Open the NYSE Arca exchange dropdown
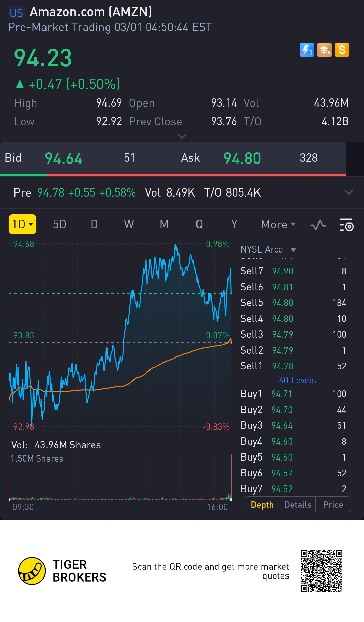 tap(268, 249)
